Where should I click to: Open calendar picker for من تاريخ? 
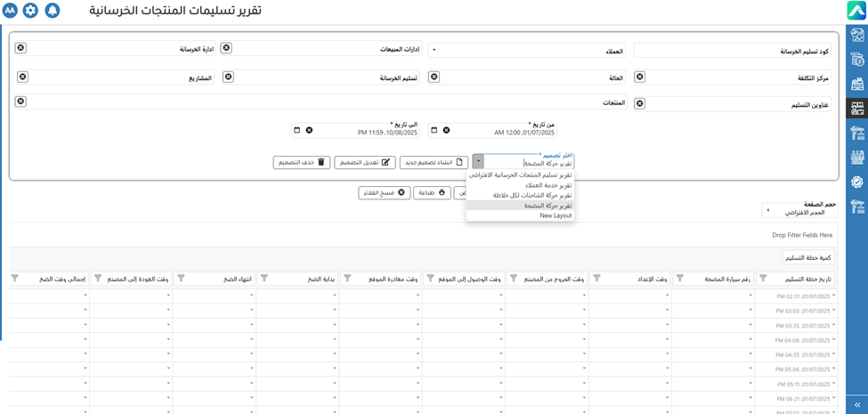coord(434,130)
